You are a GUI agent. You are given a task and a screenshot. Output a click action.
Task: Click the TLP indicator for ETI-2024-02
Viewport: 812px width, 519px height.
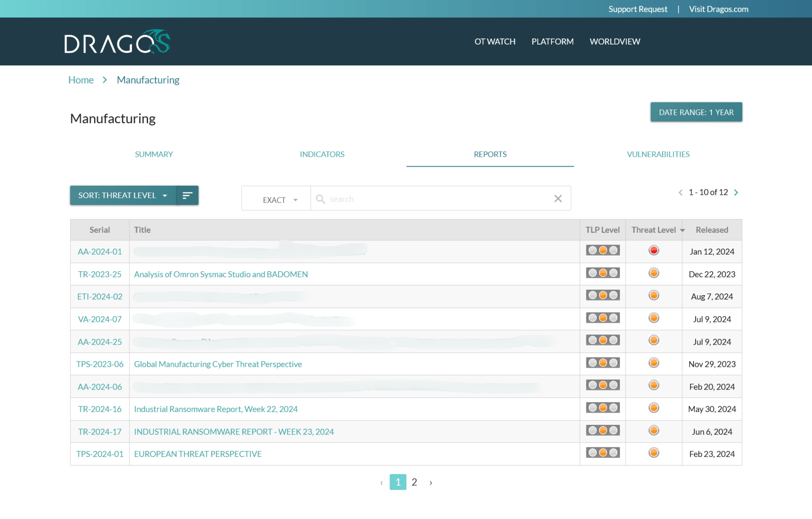click(x=603, y=295)
